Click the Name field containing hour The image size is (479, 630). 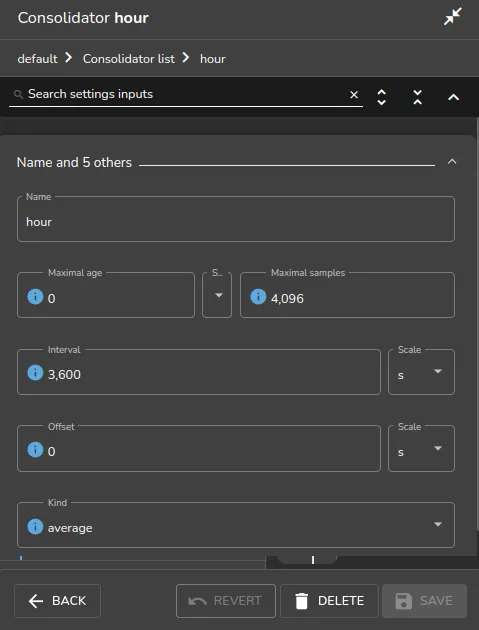[236, 219]
